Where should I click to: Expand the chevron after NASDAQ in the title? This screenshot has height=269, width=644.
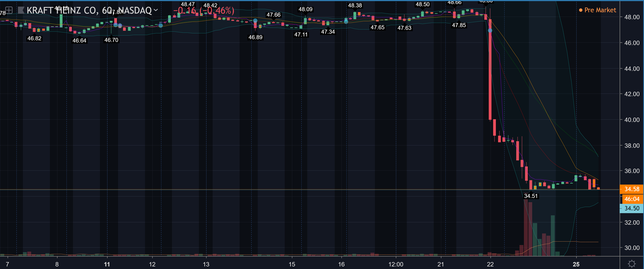156,10
